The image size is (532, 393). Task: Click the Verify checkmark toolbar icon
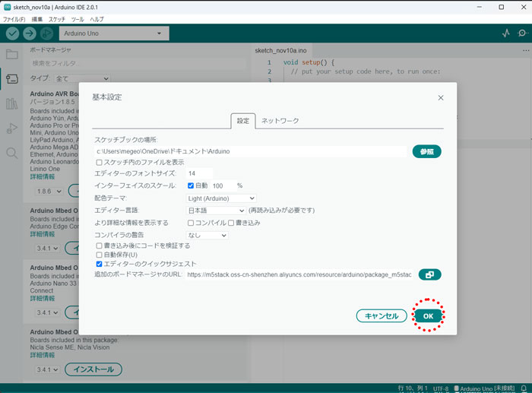pyautogui.click(x=12, y=33)
